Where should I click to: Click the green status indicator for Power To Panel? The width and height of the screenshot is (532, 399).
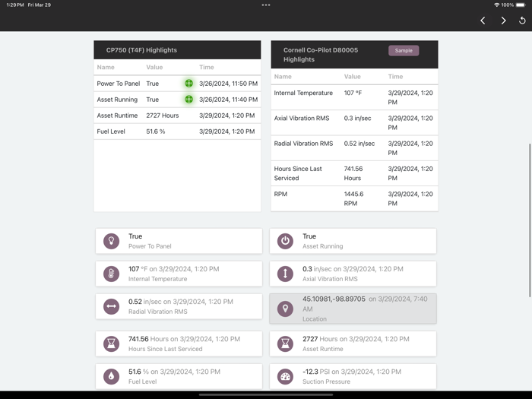[189, 83]
